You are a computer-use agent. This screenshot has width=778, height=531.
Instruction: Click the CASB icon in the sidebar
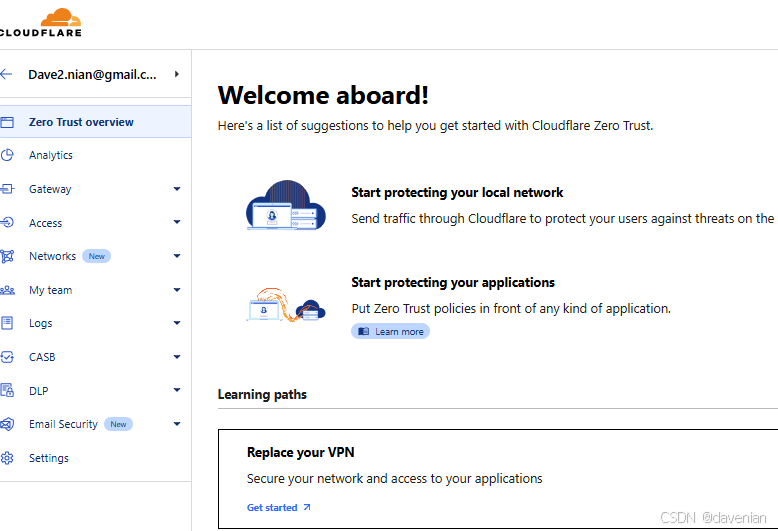[7, 357]
